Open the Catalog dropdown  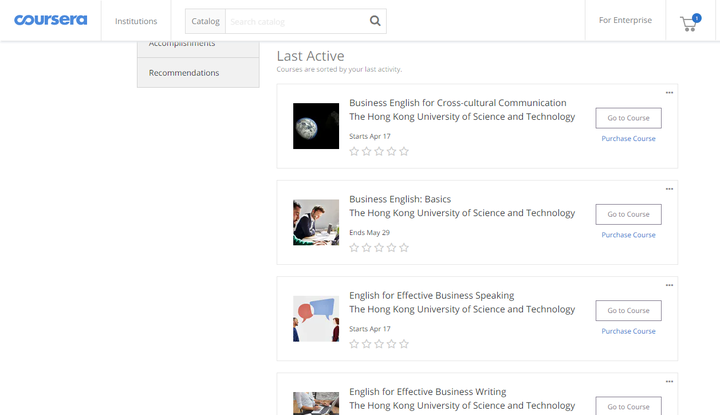tap(205, 21)
